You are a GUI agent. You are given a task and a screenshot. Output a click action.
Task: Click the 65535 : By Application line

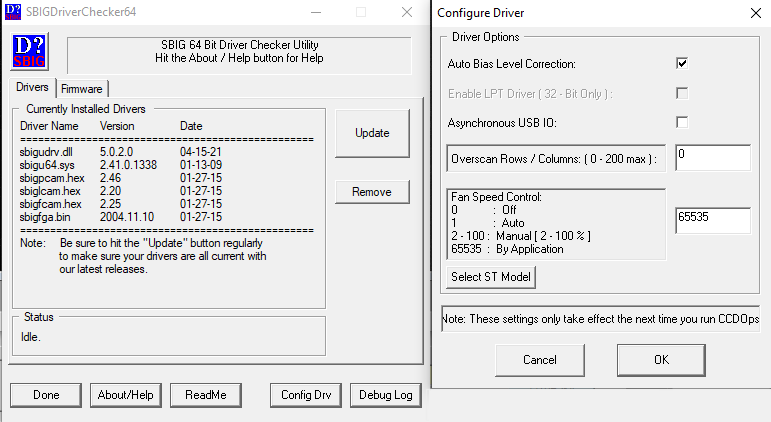tap(507, 249)
